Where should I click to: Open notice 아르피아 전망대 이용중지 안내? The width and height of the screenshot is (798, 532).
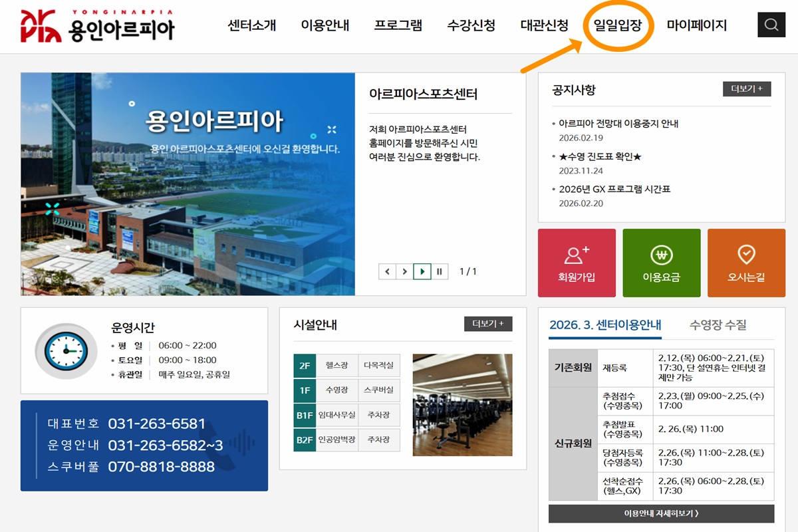pos(618,124)
